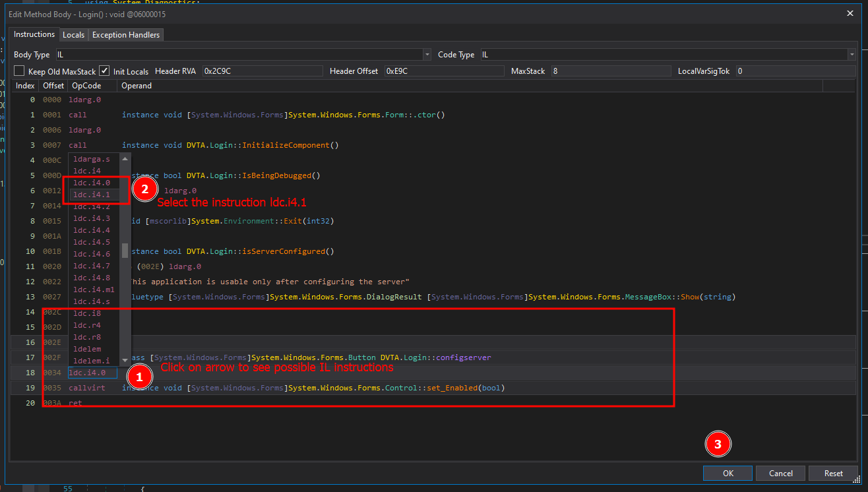Screen dimensions: 868x492
Task: Select ldc.r8 opcode entry
Action: pos(94,337)
